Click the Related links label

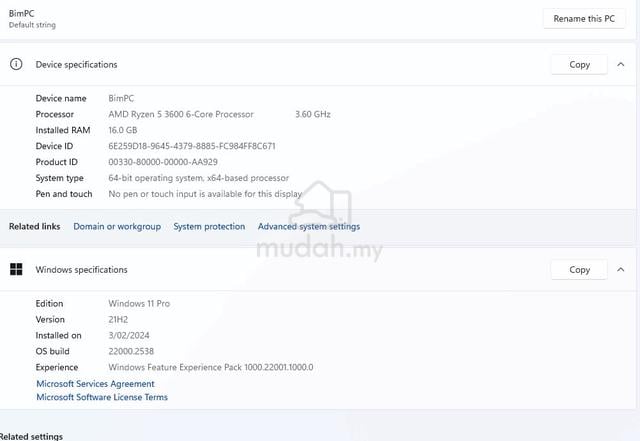point(35,226)
